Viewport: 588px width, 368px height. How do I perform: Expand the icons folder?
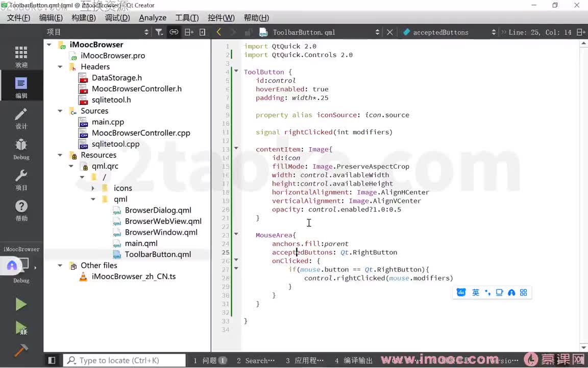[x=93, y=188]
